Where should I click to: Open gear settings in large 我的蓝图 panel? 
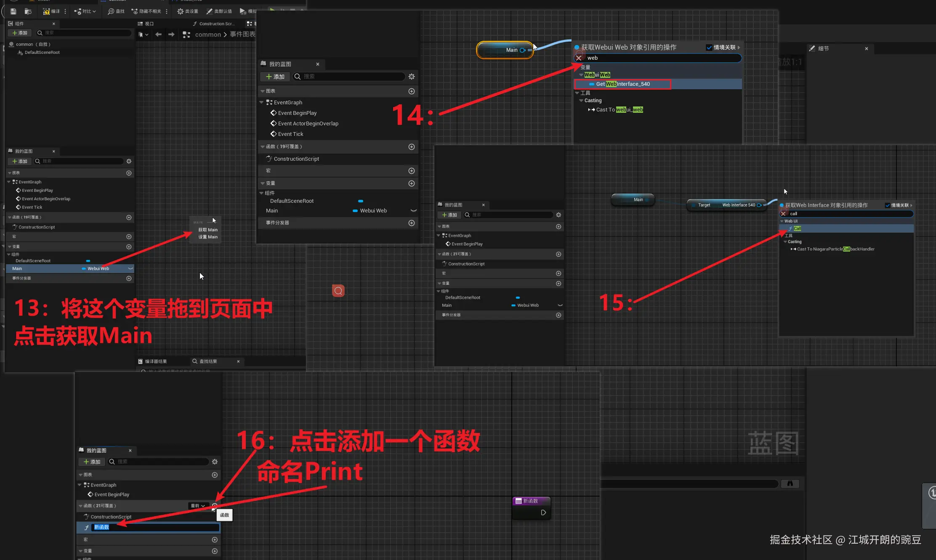tap(412, 77)
